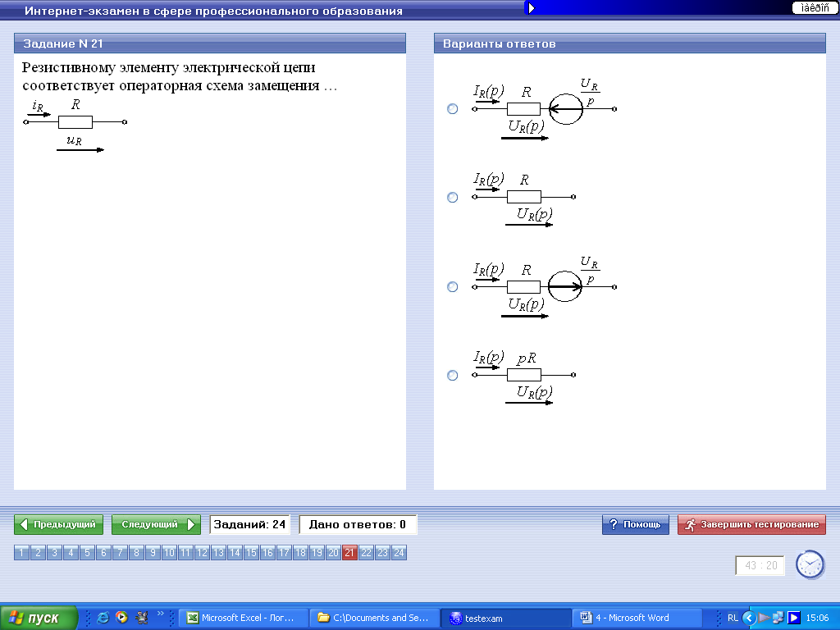Jump to question 12
The image size is (840, 630).
(x=202, y=552)
